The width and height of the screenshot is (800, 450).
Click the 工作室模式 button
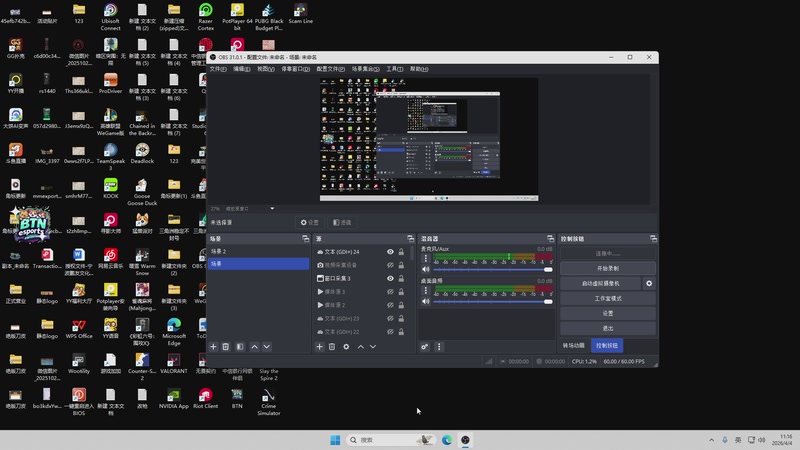608,298
